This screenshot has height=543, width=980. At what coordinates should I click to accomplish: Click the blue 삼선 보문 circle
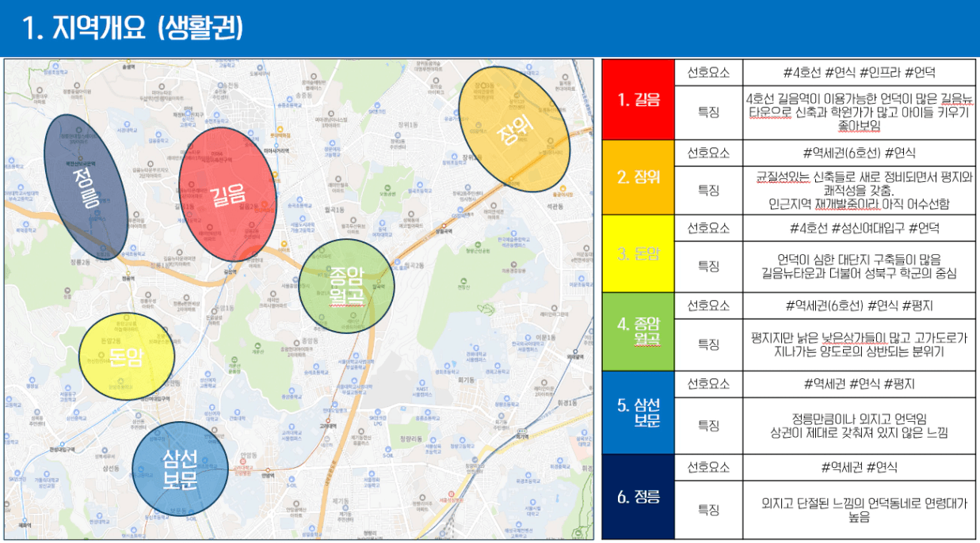pyautogui.click(x=180, y=471)
